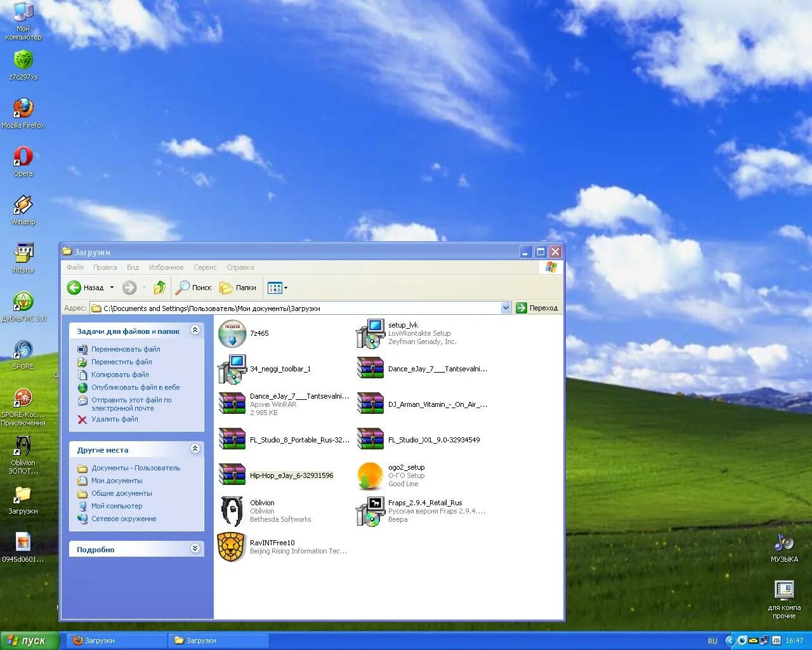812x650 pixels.
Task: Open the пуск Start menu
Action: (30, 640)
